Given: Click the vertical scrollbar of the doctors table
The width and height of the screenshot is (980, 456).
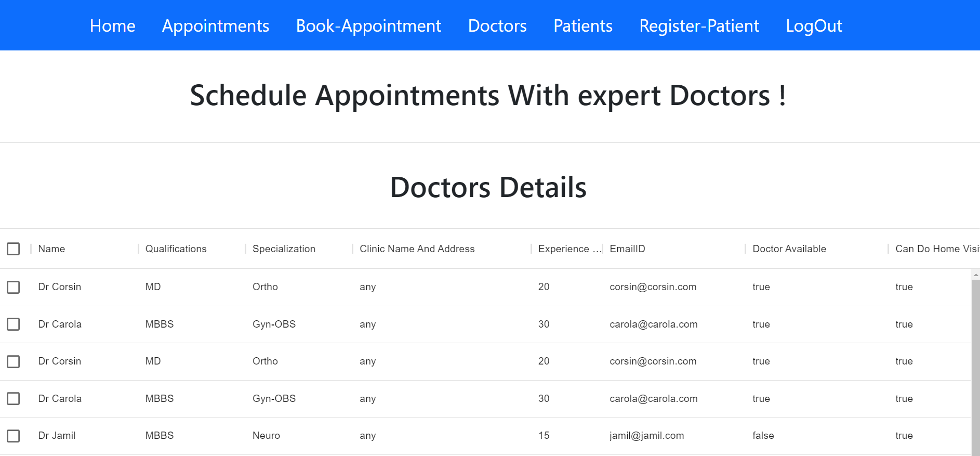Looking at the screenshot, I should point(975,338).
